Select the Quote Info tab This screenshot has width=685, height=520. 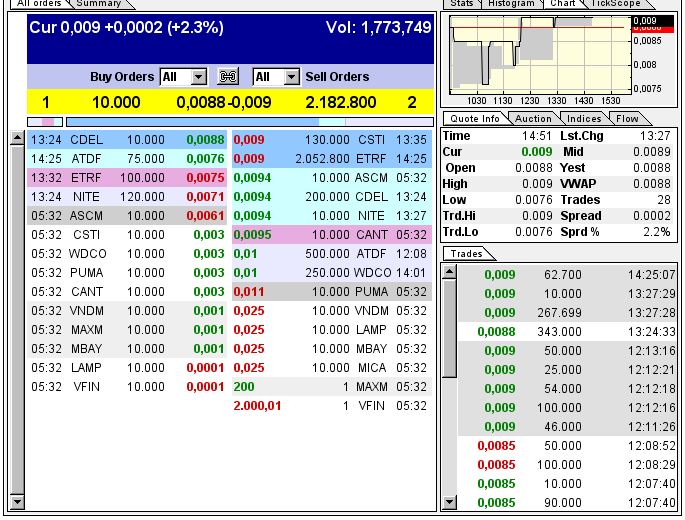(x=474, y=119)
